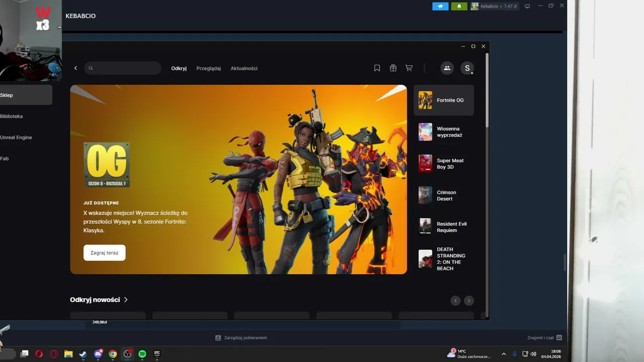Open Task View on taskbar
Screen dimensions: 644x362
point(24,354)
